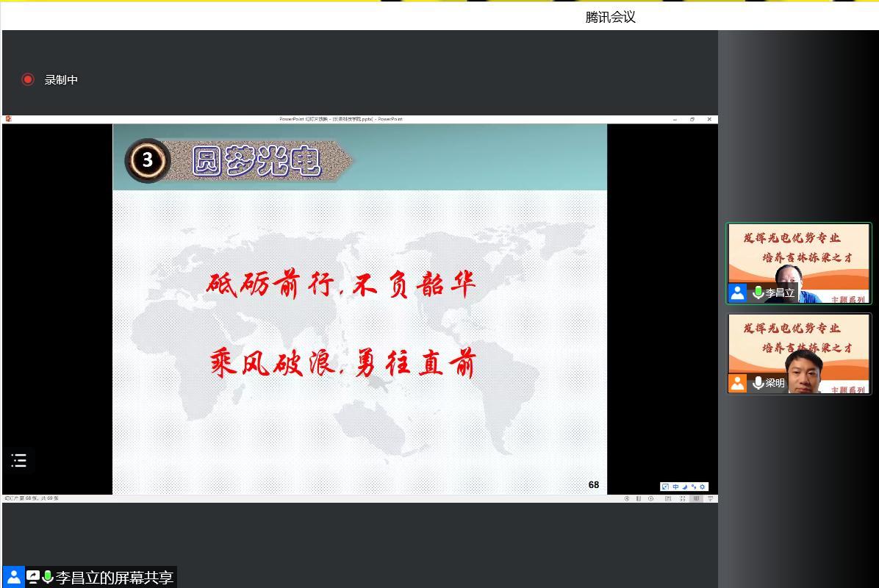Click the blue user avatar beside screen share label
The width and height of the screenshot is (879, 588).
(x=13, y=577)
